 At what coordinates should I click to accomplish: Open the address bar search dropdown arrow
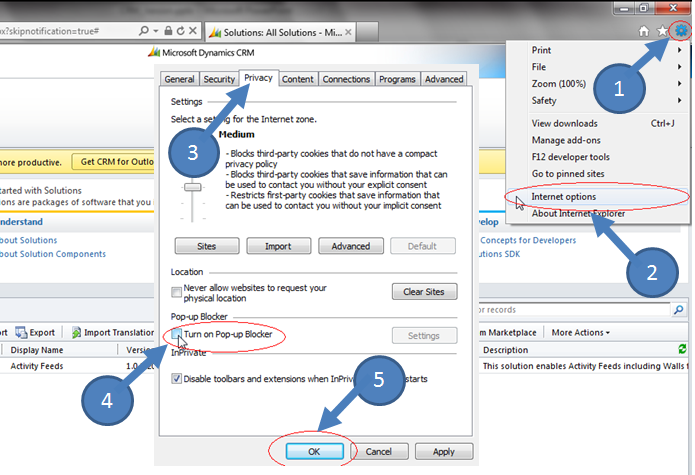[156, 31]
